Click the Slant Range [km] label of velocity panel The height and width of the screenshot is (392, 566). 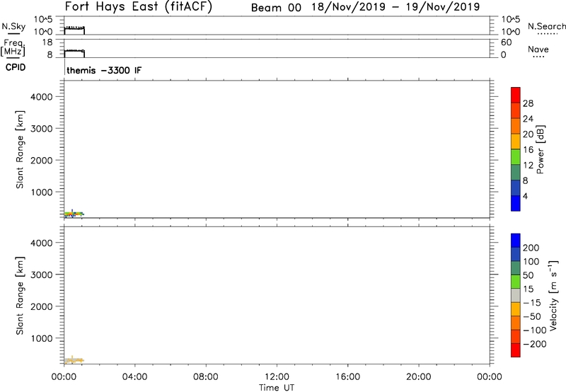[x=20, y=296]
